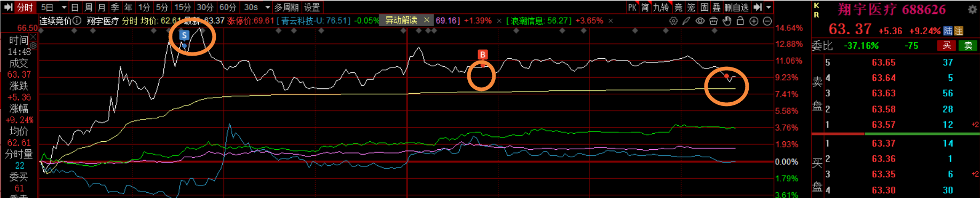Click the blue S sell marker

pyautogui.click(x=184, y=35)
